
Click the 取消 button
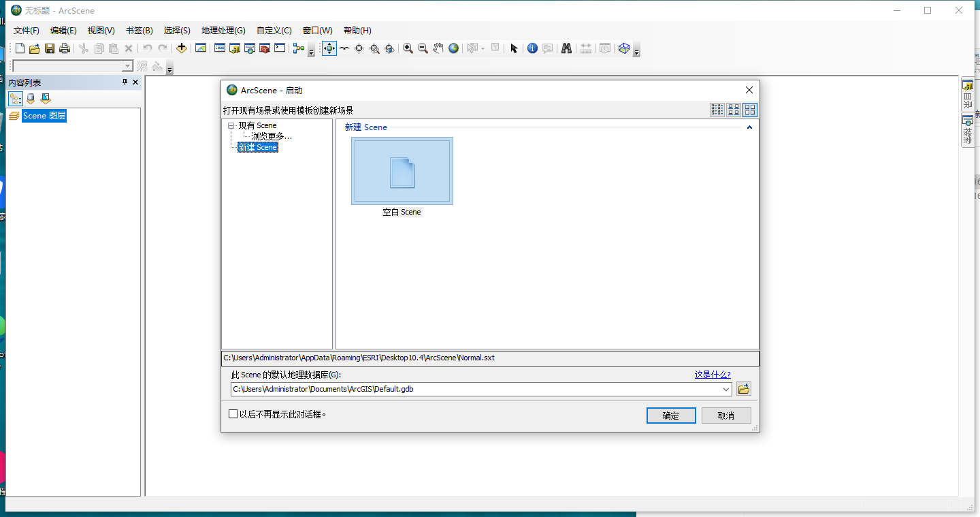(x=726, y=416)
